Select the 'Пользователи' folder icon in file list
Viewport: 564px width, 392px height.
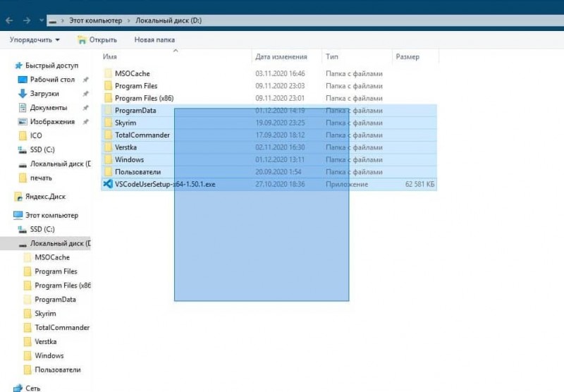tap(109, 171)
